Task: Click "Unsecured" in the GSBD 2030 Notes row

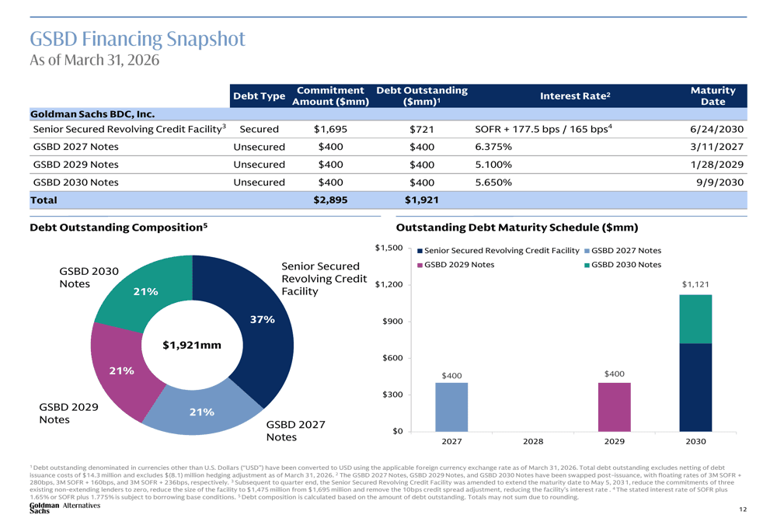Action: pos(260,183)
